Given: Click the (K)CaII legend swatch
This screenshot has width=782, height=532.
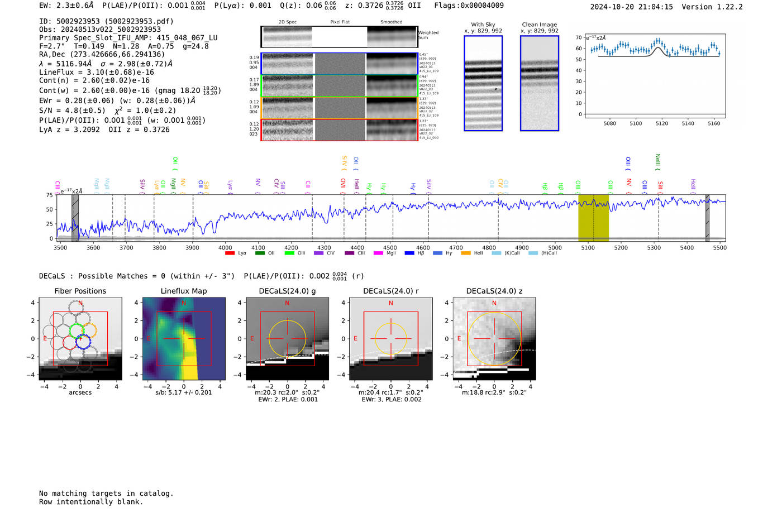Looking at the screenshot, I should (496, 253).
